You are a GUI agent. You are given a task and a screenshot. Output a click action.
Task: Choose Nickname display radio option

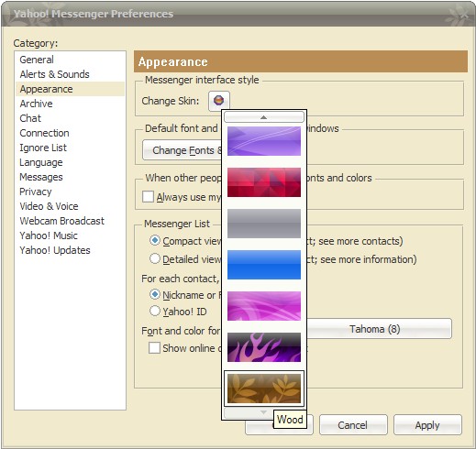tap(155, 294)
